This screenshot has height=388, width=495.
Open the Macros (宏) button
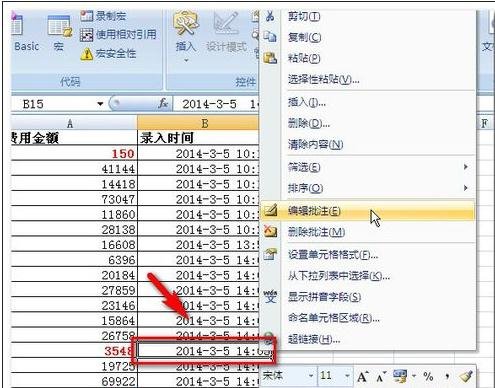pos(59,34)
